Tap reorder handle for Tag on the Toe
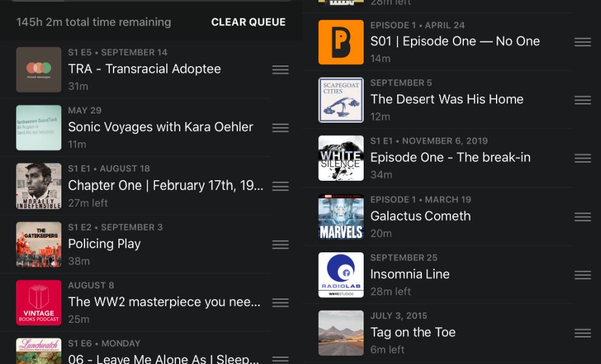 583,333
